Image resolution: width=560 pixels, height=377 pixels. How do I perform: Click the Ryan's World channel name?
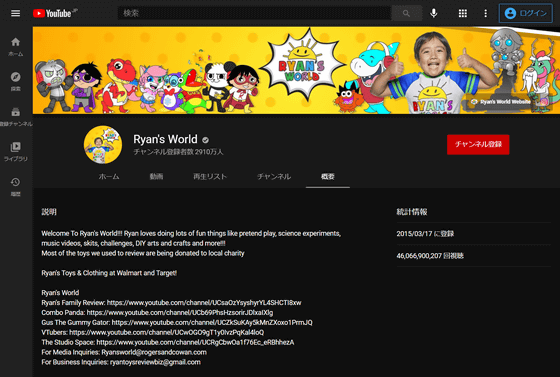point(165,139)
